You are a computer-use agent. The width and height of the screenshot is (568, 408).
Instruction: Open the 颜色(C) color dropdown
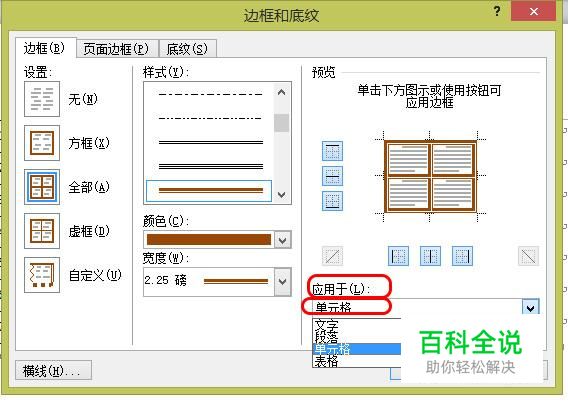click(x=283, y=240)
